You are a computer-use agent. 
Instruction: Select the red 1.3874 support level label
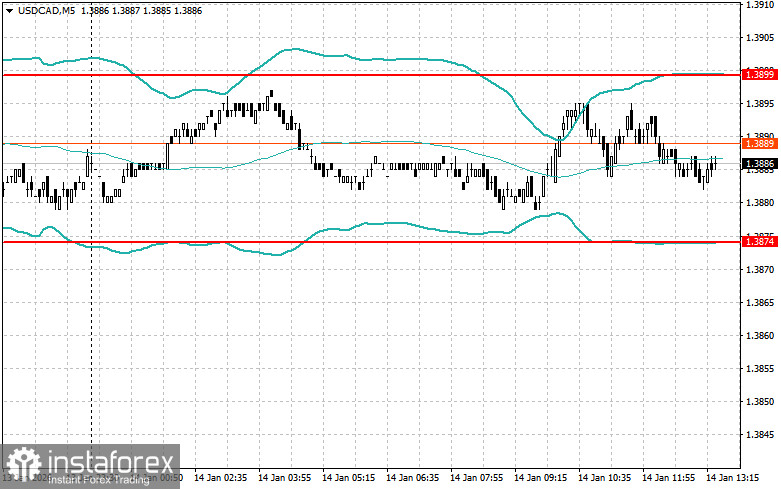click(760, 242)
